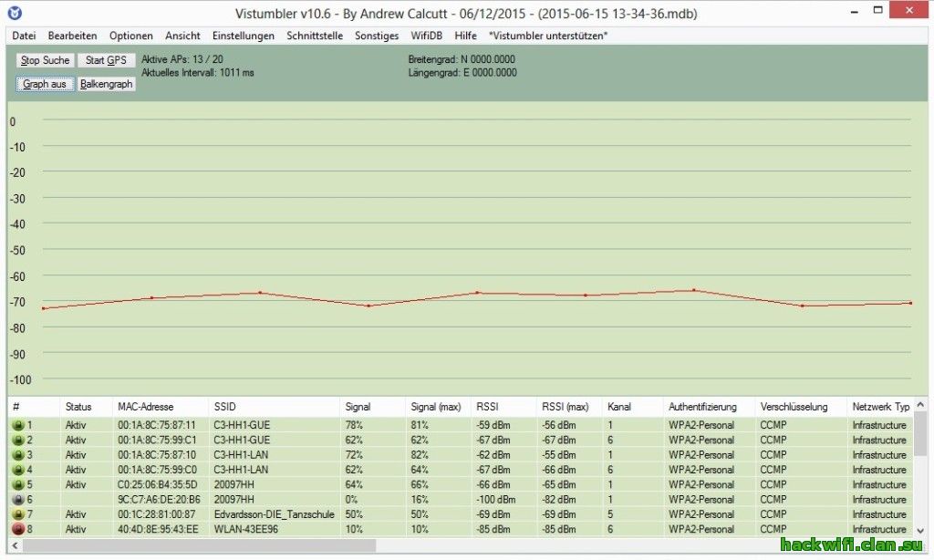Sort by the SSID column header
Screen dimensions: 934x560
(x=274, y=407)
